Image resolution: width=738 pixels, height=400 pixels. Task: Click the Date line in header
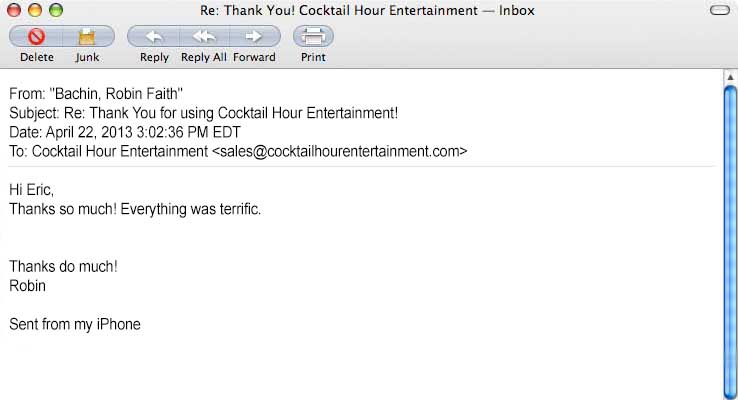coord(125,132)
